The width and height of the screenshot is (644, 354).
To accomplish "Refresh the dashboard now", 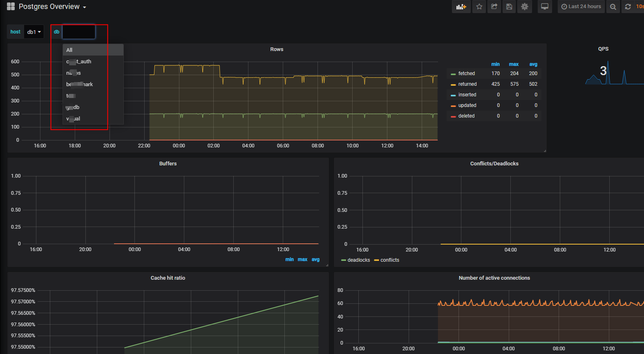I will pos(628,7).
